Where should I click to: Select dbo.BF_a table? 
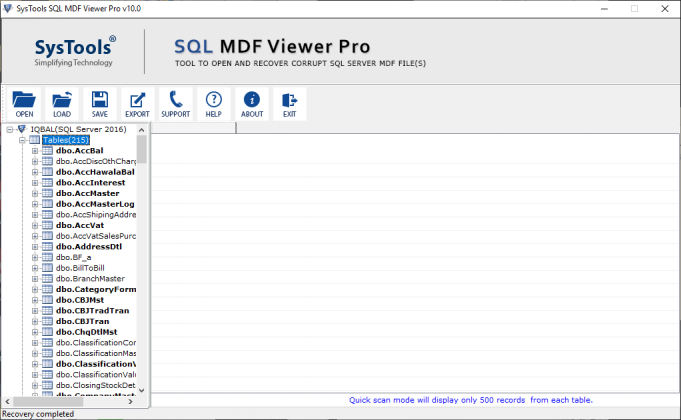point(73,257)
